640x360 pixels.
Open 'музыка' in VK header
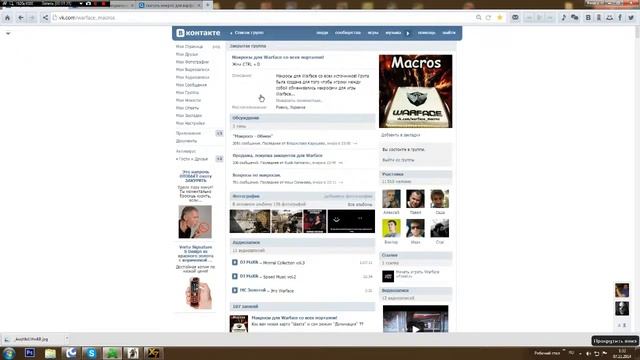coord(393,33)
